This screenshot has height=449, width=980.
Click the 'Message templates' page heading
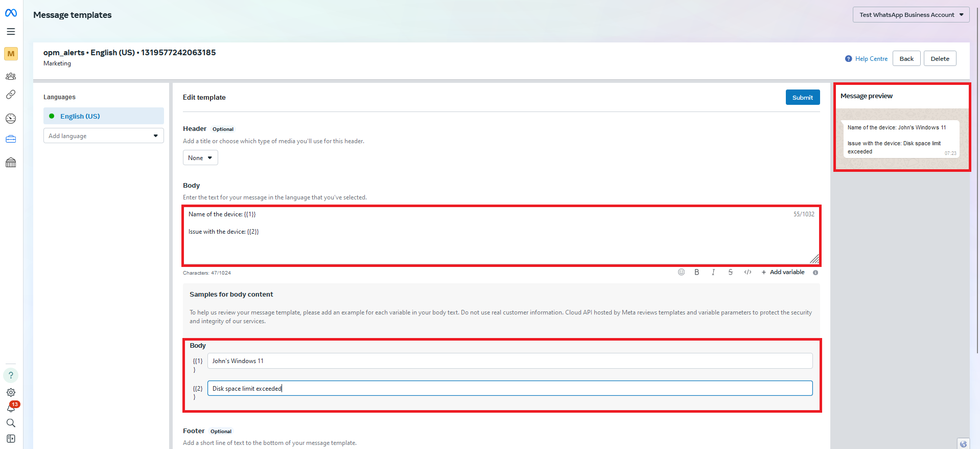[x=73, y=15]
